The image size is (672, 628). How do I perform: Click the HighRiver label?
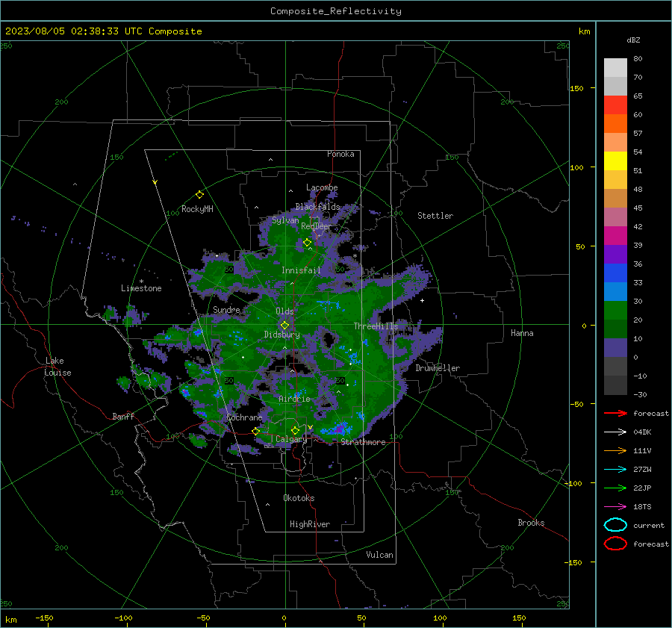coord(310,524)
